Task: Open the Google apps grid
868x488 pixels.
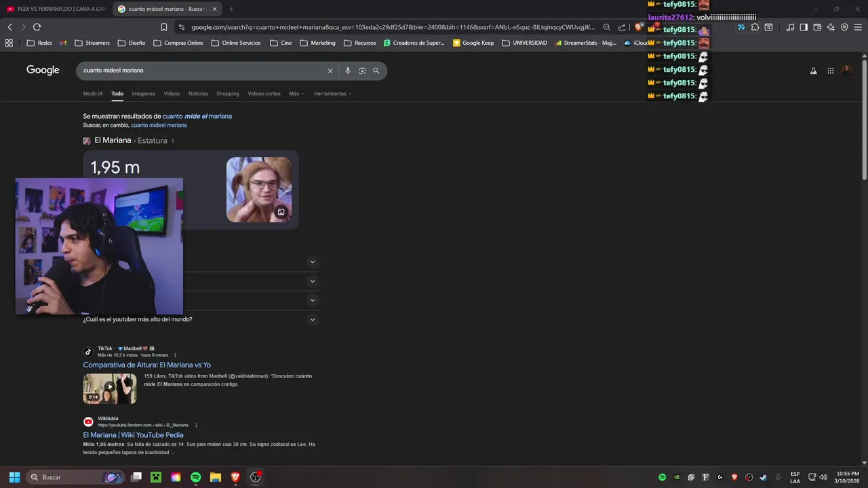Action: pos(831,70)
